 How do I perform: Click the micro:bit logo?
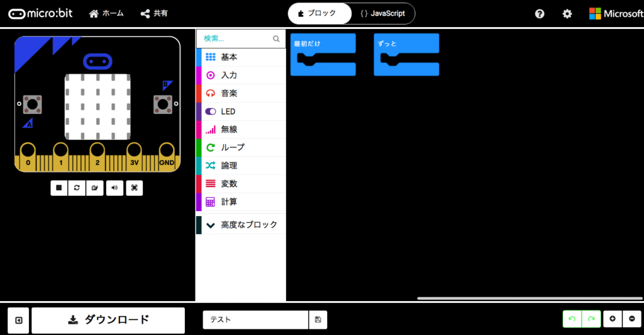[x=40, y=14]
